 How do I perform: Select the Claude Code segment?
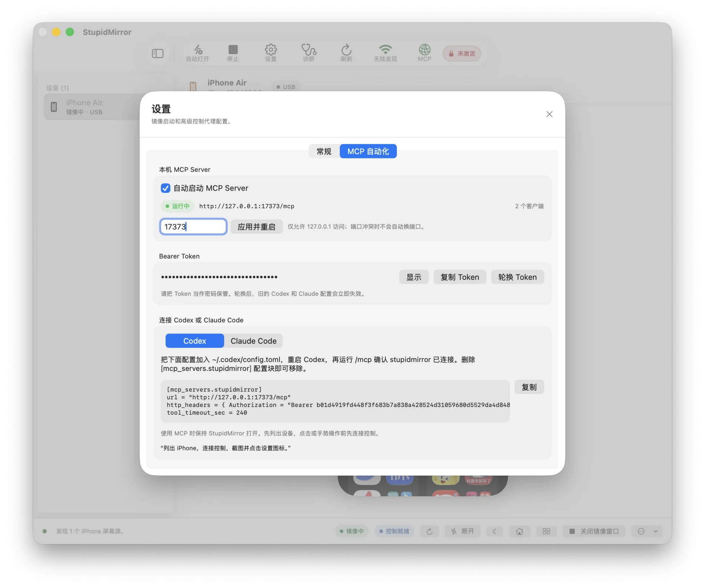point(253,341)
